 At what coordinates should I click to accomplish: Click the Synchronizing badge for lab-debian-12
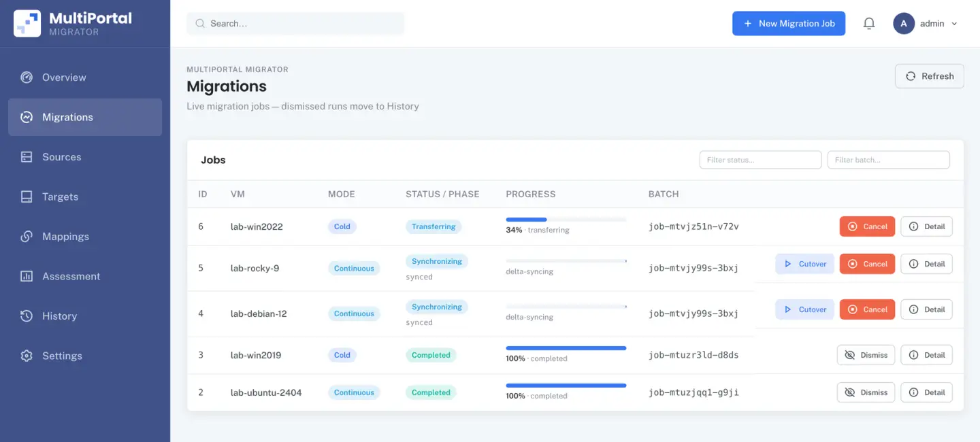coord(437,307)
